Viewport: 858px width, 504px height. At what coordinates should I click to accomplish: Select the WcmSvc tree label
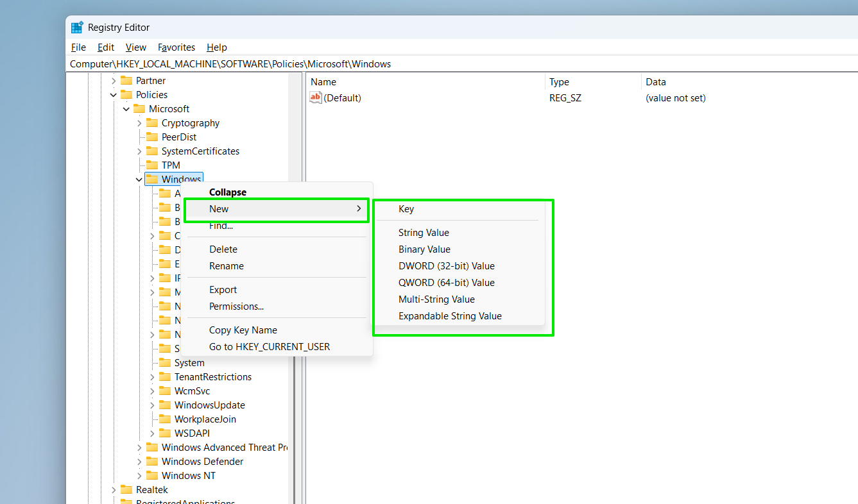click(x=192, y=391)
